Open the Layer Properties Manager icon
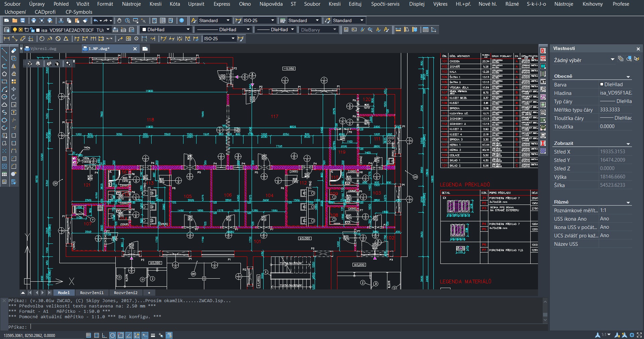Screen dimensions: 644x339 point(6,30)
